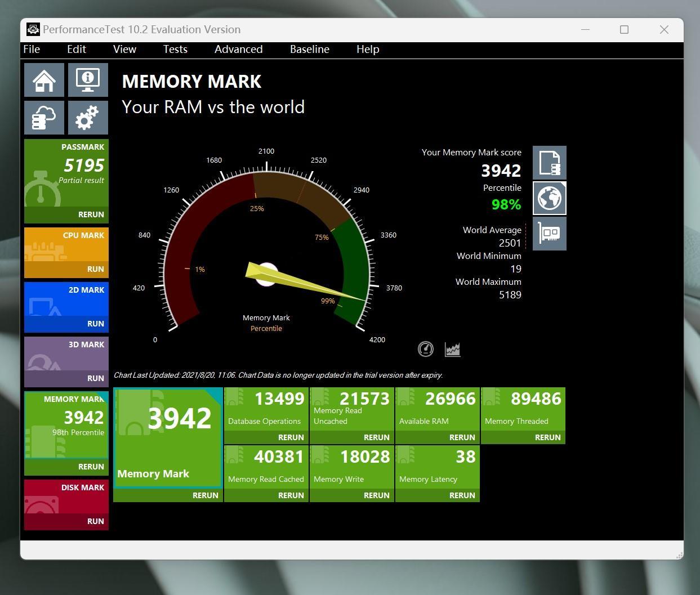Click the Home icon in sidebar
This screenshot has height=595, width=700.
[x=44, y=80]
